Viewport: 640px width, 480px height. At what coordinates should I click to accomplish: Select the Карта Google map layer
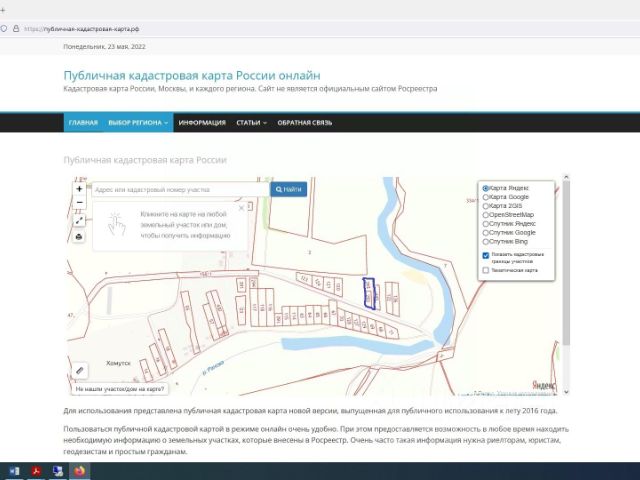pyautogui.click(x=486, y=197)
